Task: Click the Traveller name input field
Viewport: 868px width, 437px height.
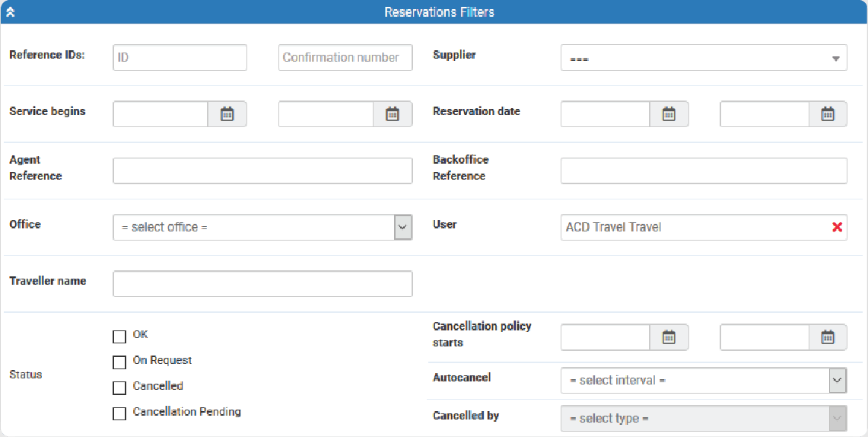Action: click(262, 284)
